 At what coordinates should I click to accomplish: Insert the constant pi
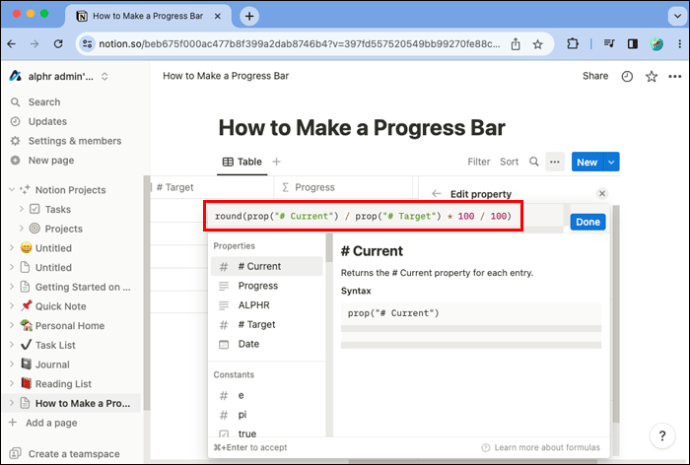pos(267,414)
